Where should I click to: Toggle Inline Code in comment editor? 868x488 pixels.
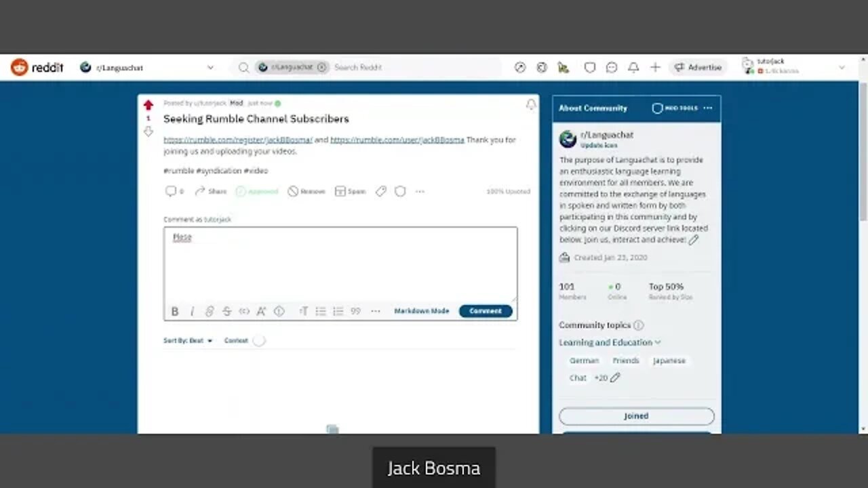(244, 311)
